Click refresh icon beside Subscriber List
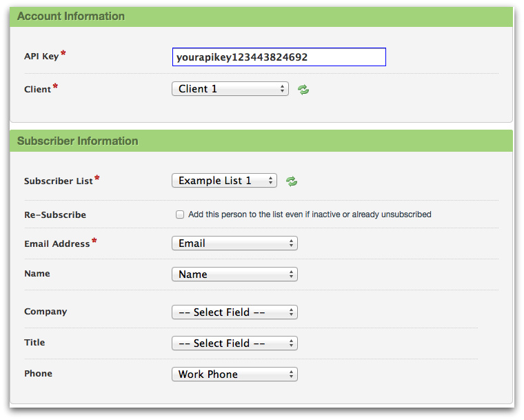524x420 pixels. (292, 181)
